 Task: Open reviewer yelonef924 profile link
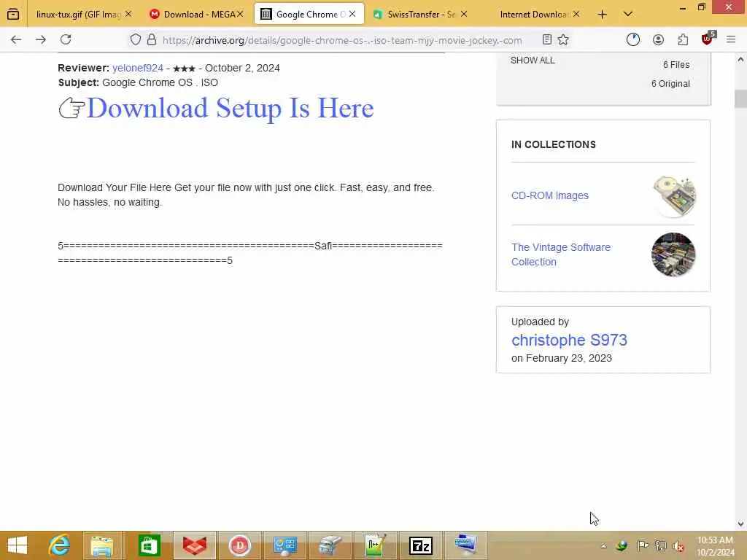point(138,68)
